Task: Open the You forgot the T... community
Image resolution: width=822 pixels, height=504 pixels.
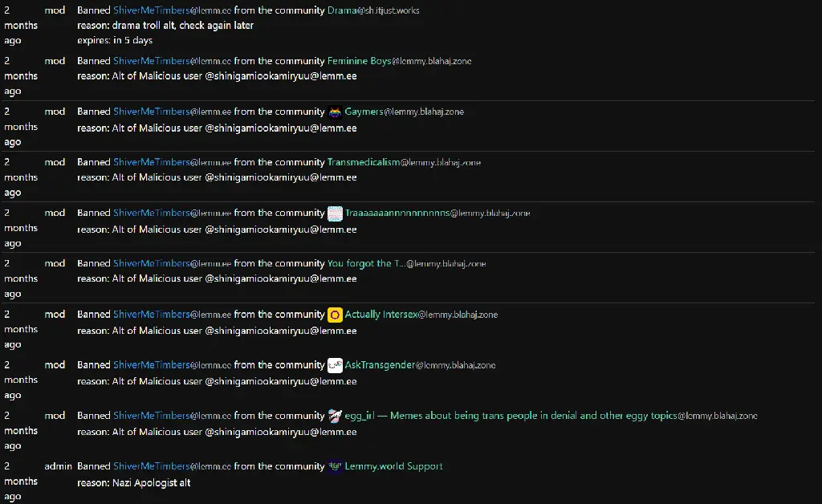Action: pos(406,263)
